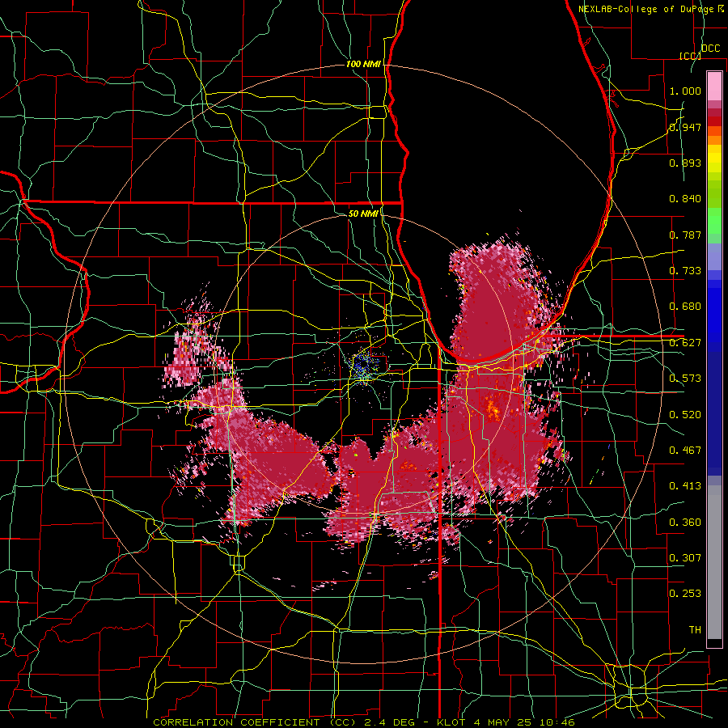This screenshot has height=728, width=728.
Task: Click the TH threshold label on the legend
Action: 695,630
